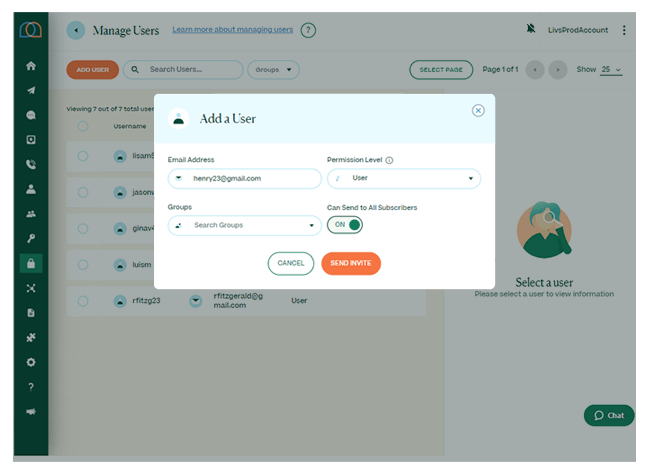Click the envelope icon beside rfitzgerald email
Screen dimensions: 649x475
click(195, 301)
